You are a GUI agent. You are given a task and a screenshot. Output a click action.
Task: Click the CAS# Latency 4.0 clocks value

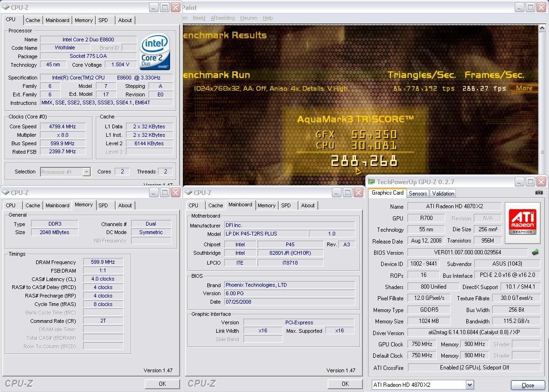pos(103,279)
